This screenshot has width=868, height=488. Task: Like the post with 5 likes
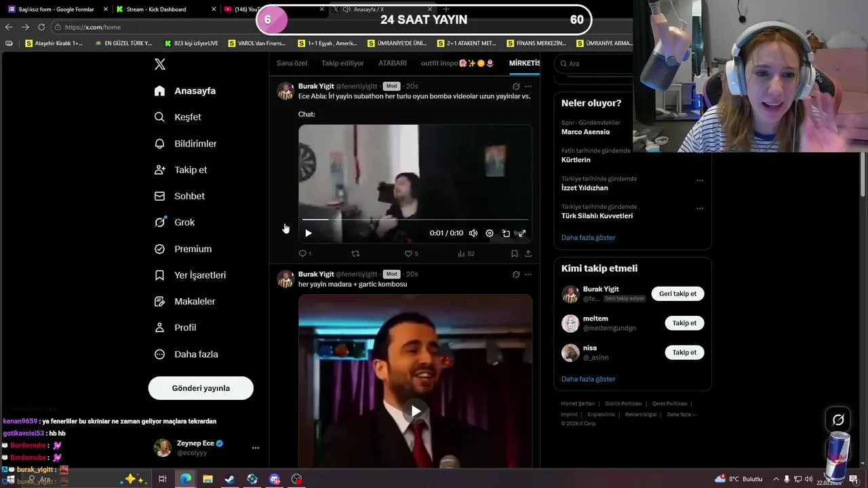tap(411, 253)
